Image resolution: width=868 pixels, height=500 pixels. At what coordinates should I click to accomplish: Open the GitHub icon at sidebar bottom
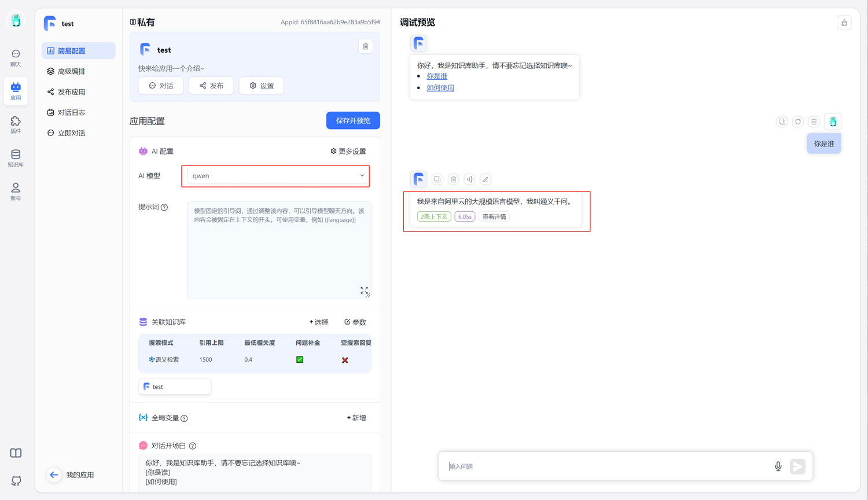16,481
